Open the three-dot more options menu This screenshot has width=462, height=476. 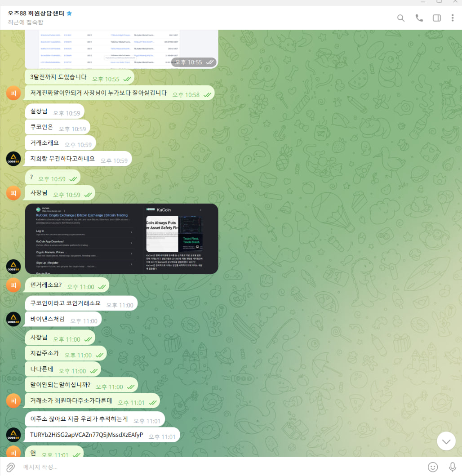[x=452, y=18]
